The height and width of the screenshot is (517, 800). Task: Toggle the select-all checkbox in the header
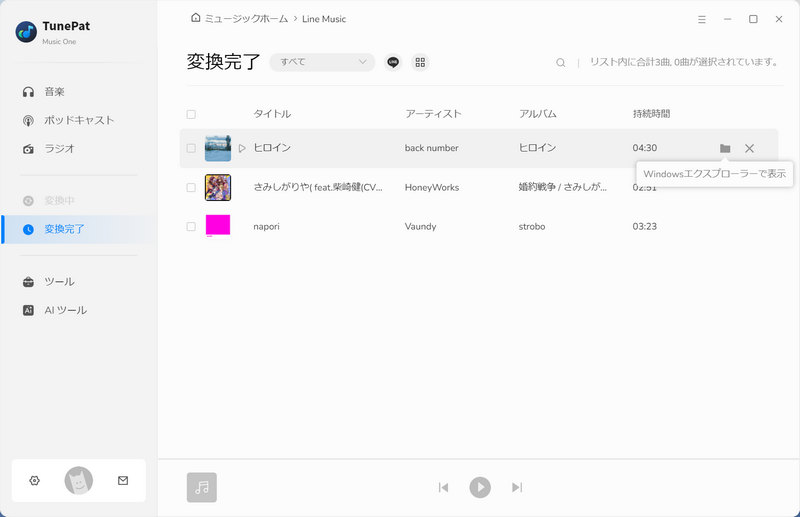coord(191,114)
